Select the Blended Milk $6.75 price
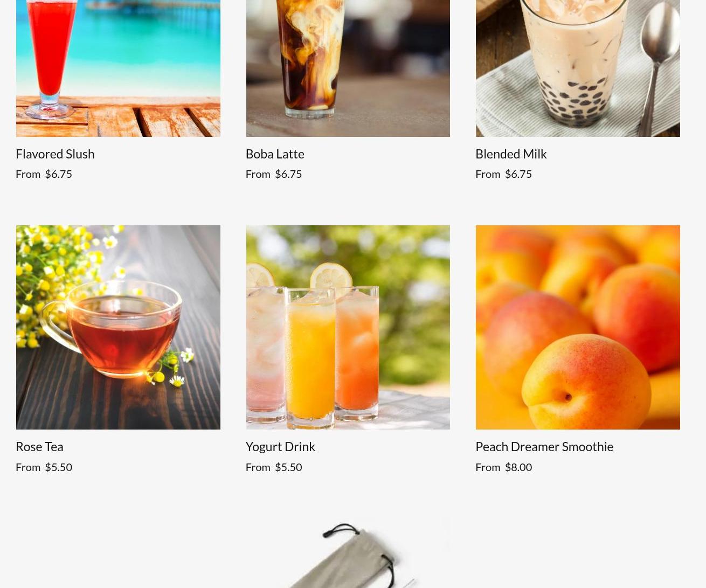 tap(518, 174)
